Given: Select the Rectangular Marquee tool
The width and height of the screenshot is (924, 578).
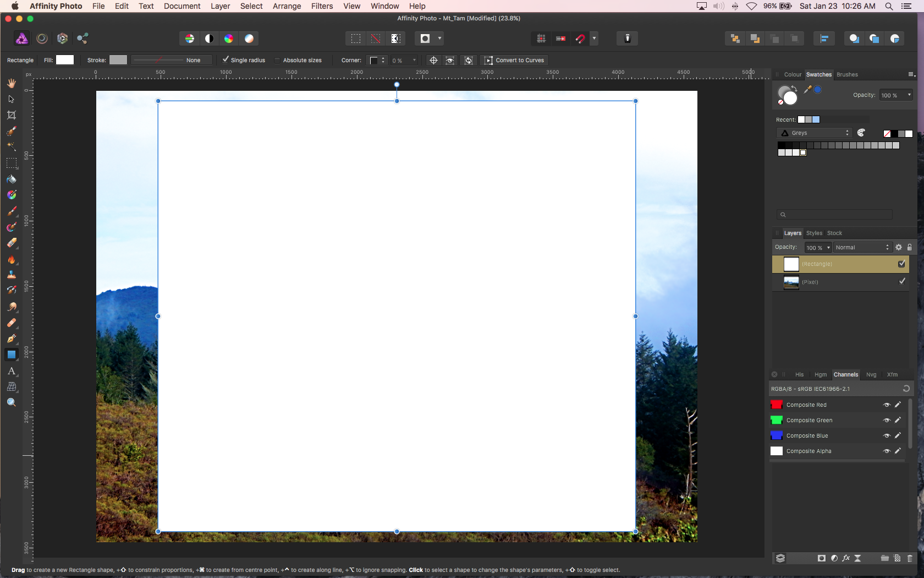Looking at the screenshot, I should 11,163.
